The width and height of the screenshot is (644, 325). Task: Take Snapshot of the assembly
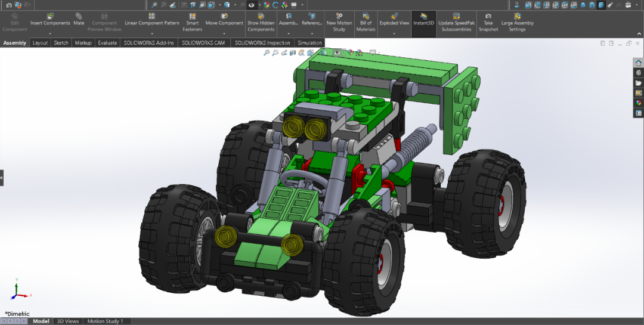488,22
